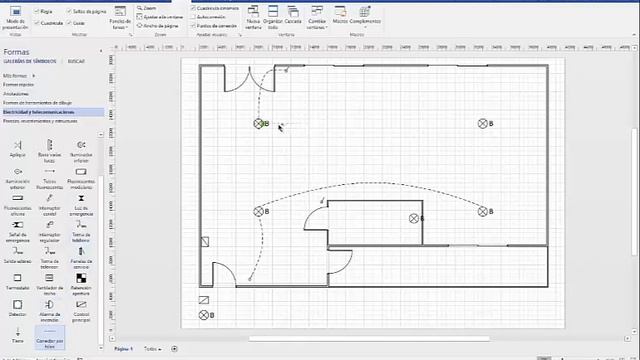The width and height of the screenshot is (640, 360).
Task: Open the Macros button
Action: [340, 15]
